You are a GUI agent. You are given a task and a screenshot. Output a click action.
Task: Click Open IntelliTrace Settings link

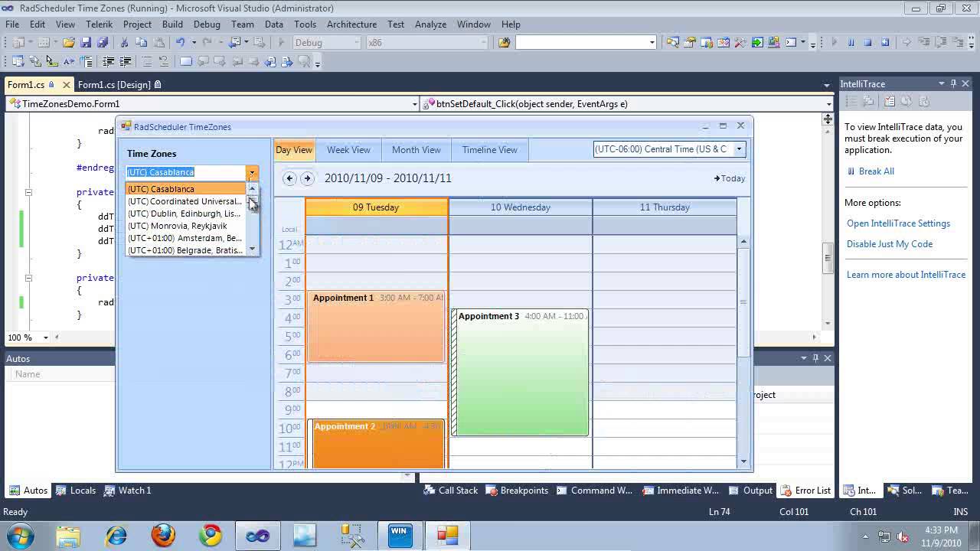(x=898, y=223)
